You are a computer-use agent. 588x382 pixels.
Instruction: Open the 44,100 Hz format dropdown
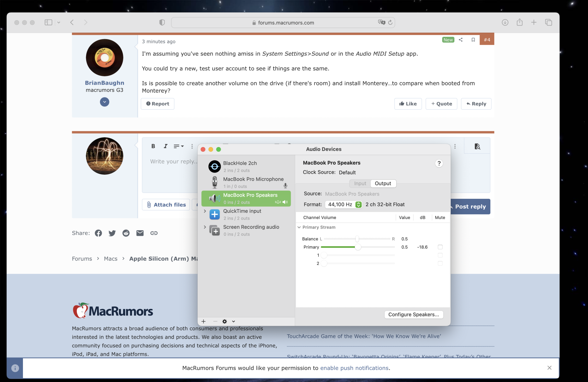pos(343,205)
